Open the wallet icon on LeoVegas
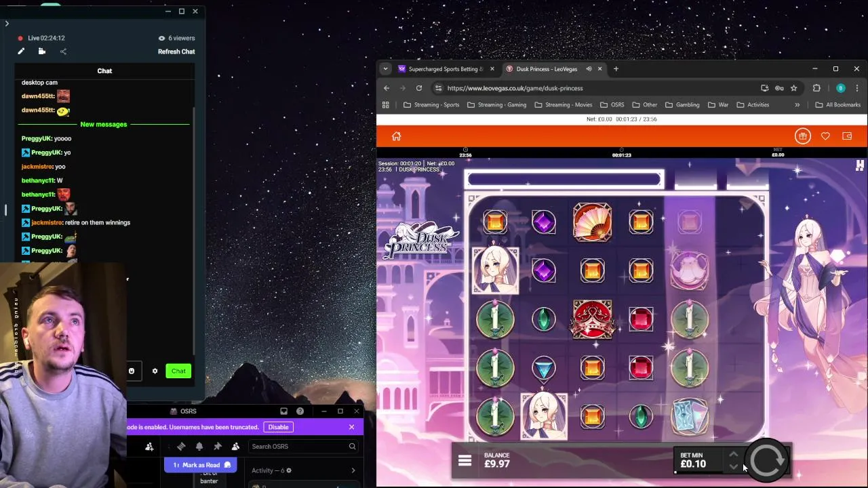The image size is (868, 488). [x=847, y=136]
